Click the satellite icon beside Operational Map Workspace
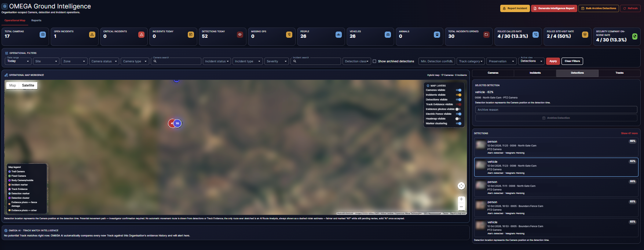This screenshot has width=644, height=250. pos(6,75)
